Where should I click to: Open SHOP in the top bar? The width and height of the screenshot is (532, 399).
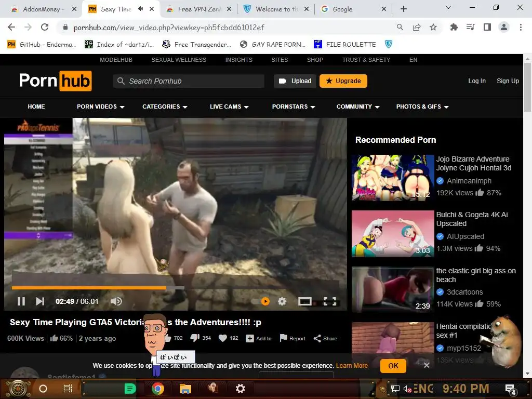(x=315, y=60)
